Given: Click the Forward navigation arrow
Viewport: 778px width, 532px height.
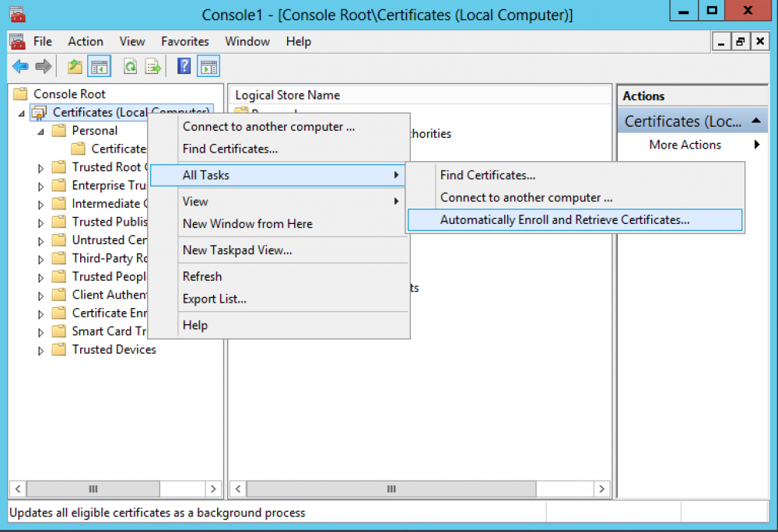Looking at the screenshot, I should click(x=43, y=66).
